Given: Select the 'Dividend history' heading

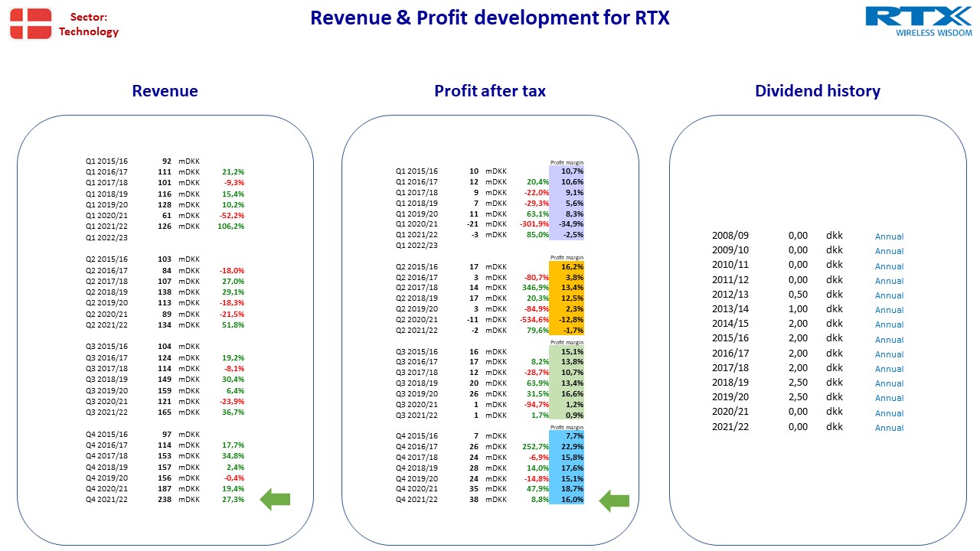Looking at the screenshot, I should tap(818, 91).
